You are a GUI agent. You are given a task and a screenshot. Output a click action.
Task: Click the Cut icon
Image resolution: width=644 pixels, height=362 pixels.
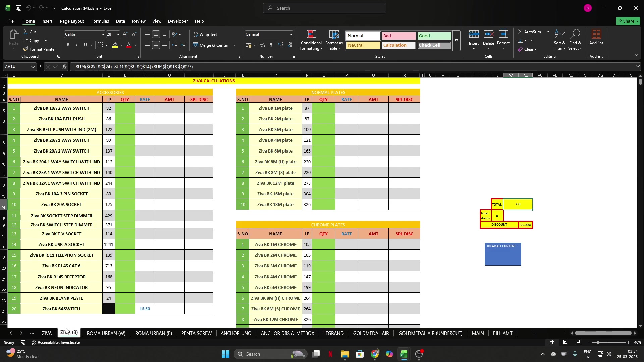(26, 32)
